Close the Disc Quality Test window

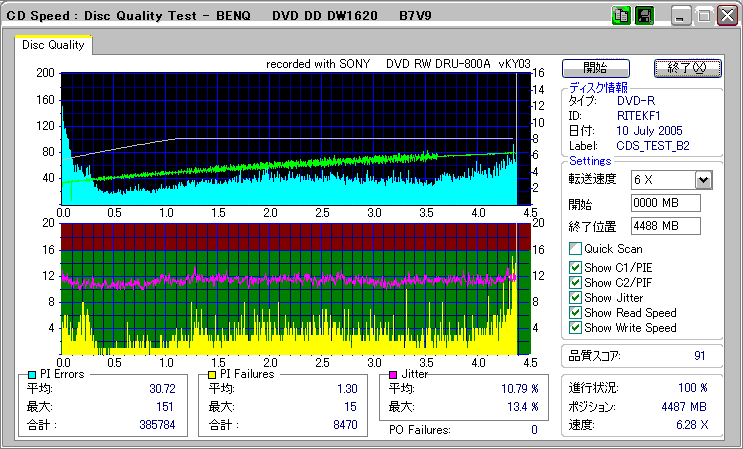pos(726,16)
